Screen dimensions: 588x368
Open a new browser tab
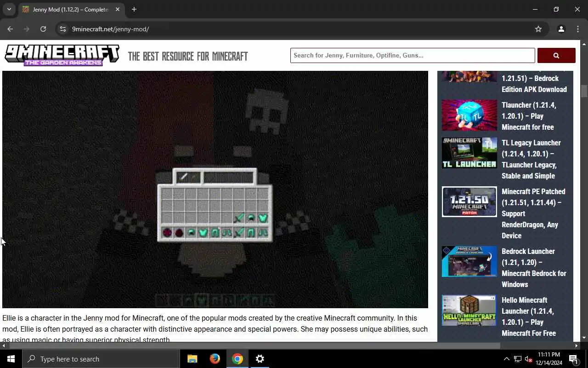pos(134,9)
